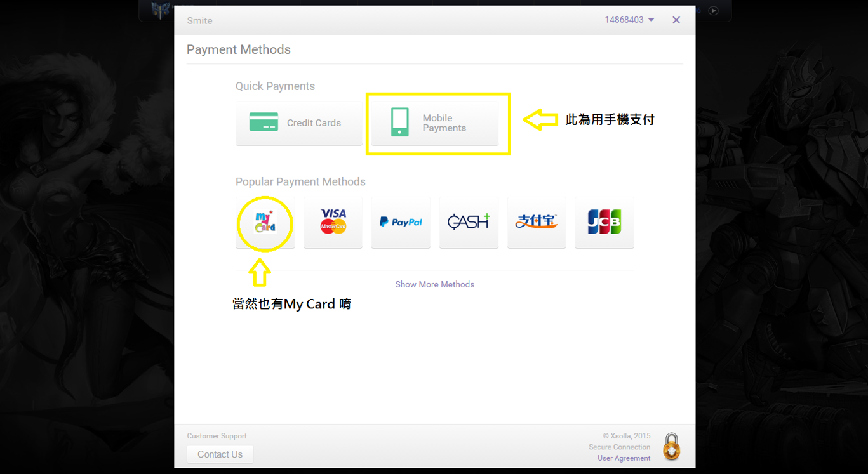Screen dimensions: 868x474
Task: Choose Alipay (支付宝) payment method
Action: [x=537, y=223]
